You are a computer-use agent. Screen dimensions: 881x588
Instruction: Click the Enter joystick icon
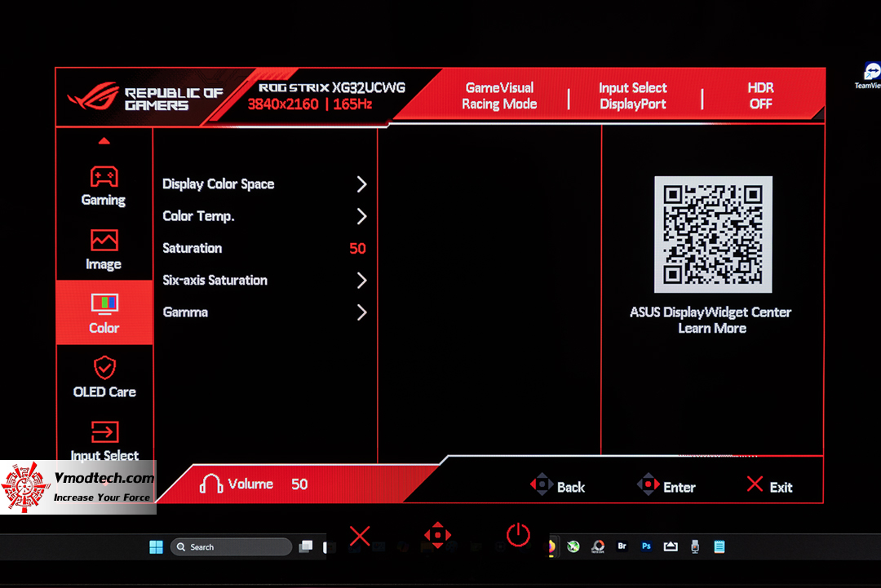[648, 484]
